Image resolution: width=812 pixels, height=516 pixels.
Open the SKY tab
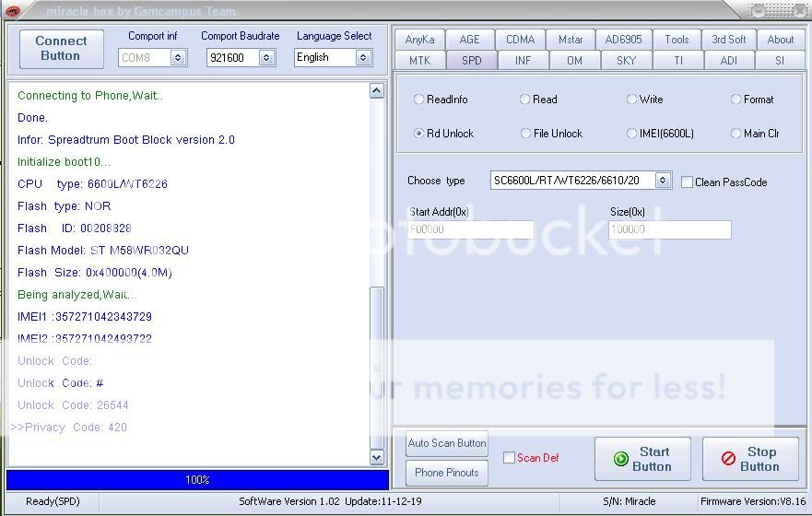(626, 61)
